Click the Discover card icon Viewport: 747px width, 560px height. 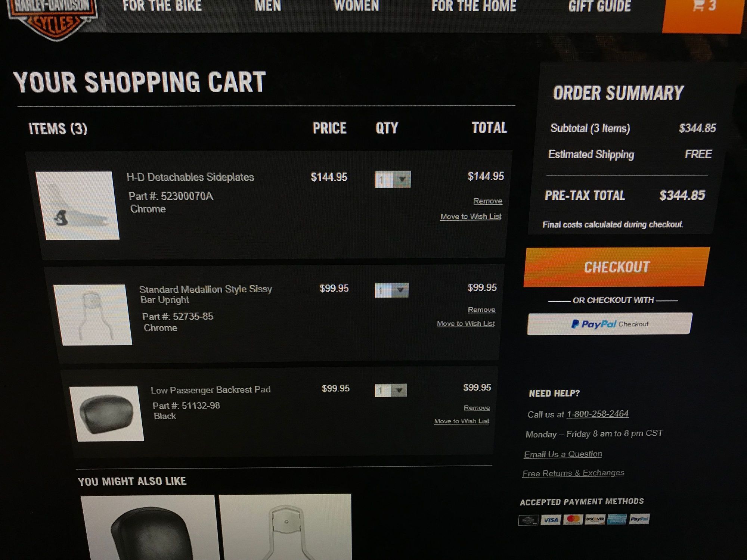tap(595, 519)
